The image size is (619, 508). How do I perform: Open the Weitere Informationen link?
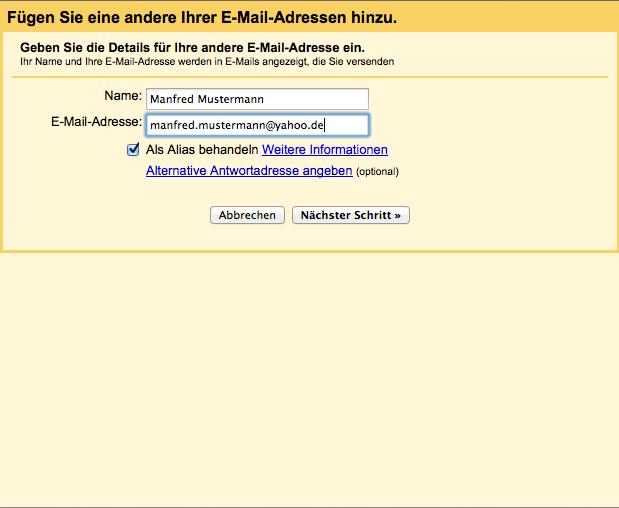coord(325,150)
